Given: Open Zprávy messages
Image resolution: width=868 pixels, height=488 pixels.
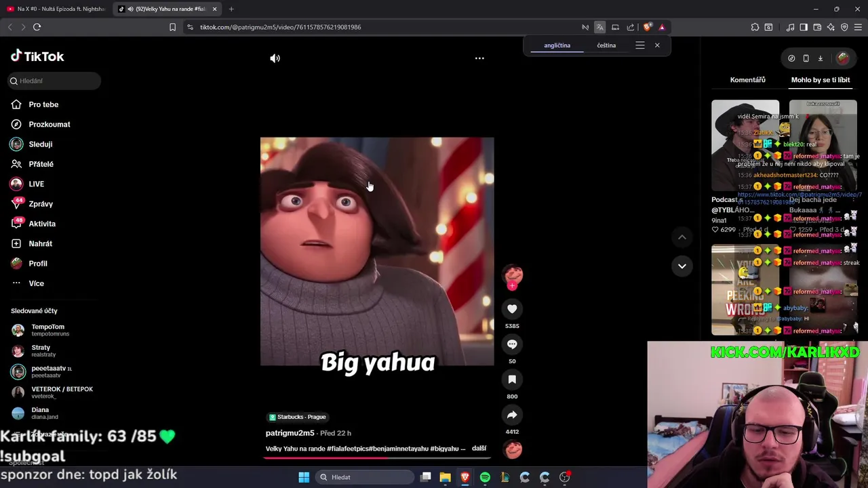Looking at the screenshot, I should pyautogui.click(x=41, y=204).
